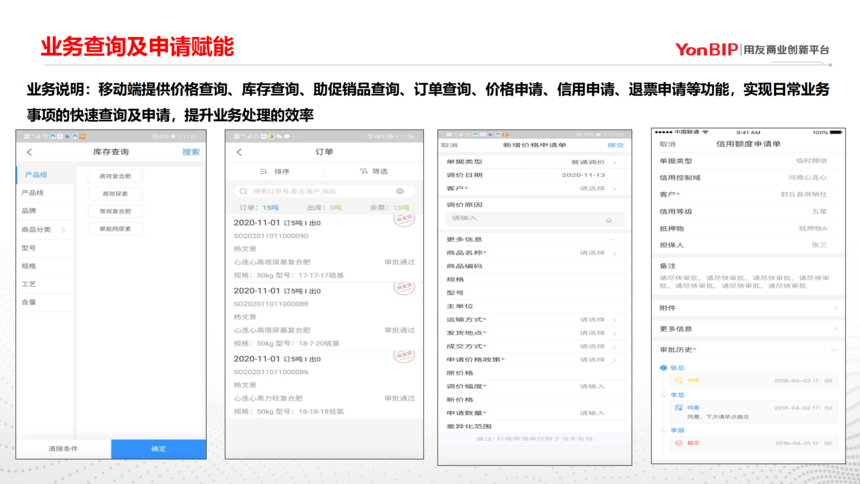
Task: Click the 提交 status icon under 李明
Action: [x=679, y=443]
